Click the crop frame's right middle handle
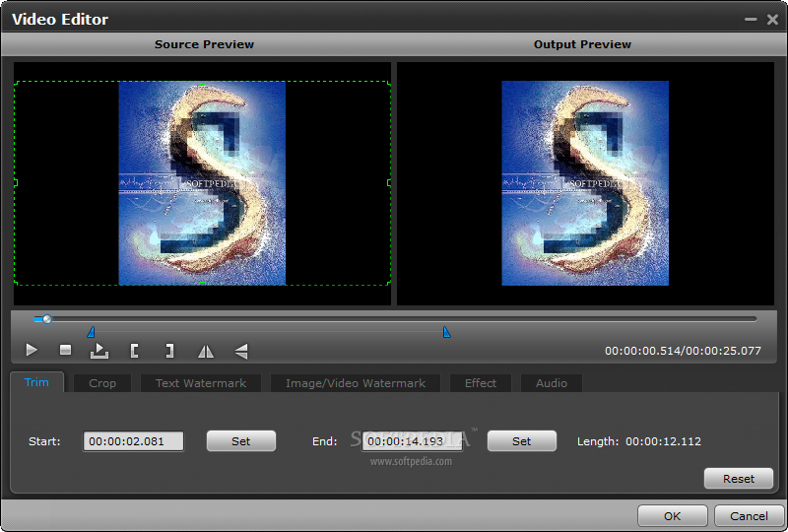Viewport: 788px width, 532px height. tap(389, 183)
